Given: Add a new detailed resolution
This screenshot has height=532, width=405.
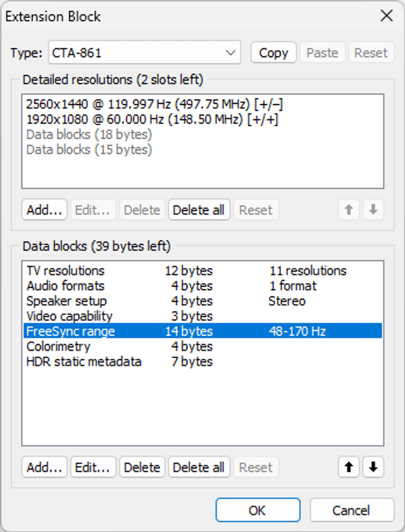Looking at the screenshot, I should [44, 210].
